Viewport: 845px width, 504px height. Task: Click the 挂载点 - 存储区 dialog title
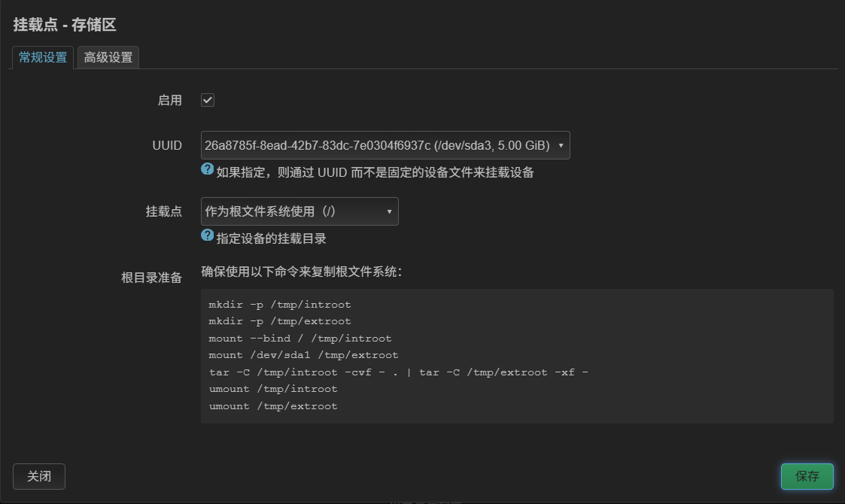65,25
